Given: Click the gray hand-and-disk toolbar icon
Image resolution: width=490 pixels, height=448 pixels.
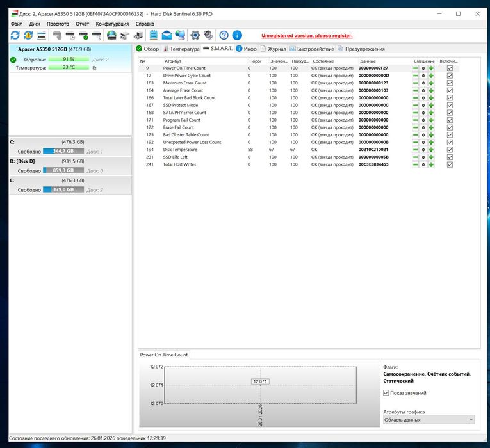Looking at the screenshot, I should click(57, 35).
